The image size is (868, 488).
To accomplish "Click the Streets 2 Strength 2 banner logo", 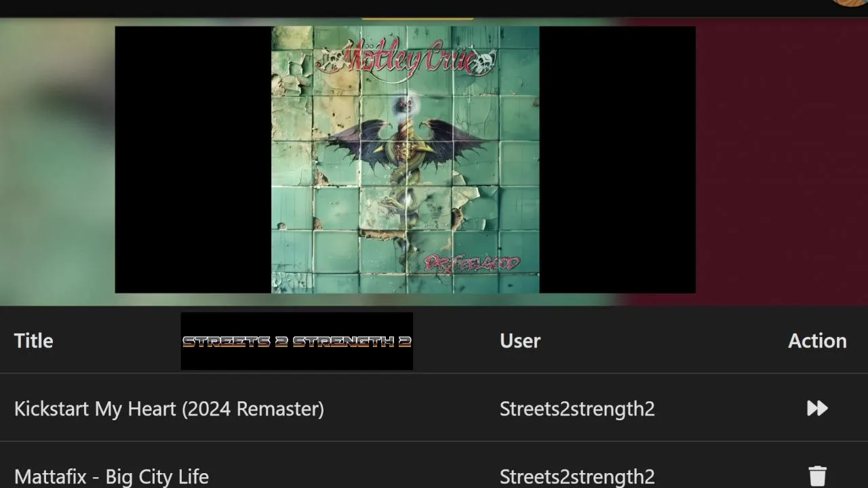I will pos(297,341).
